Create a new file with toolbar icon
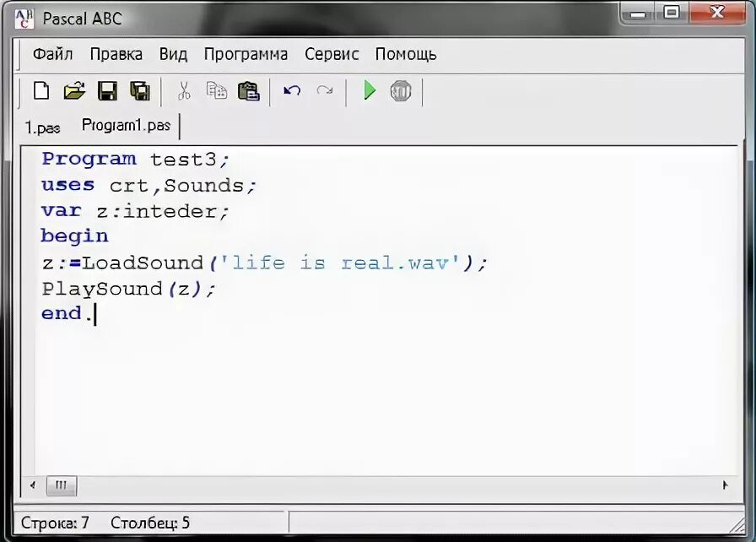 coord(41,90)
